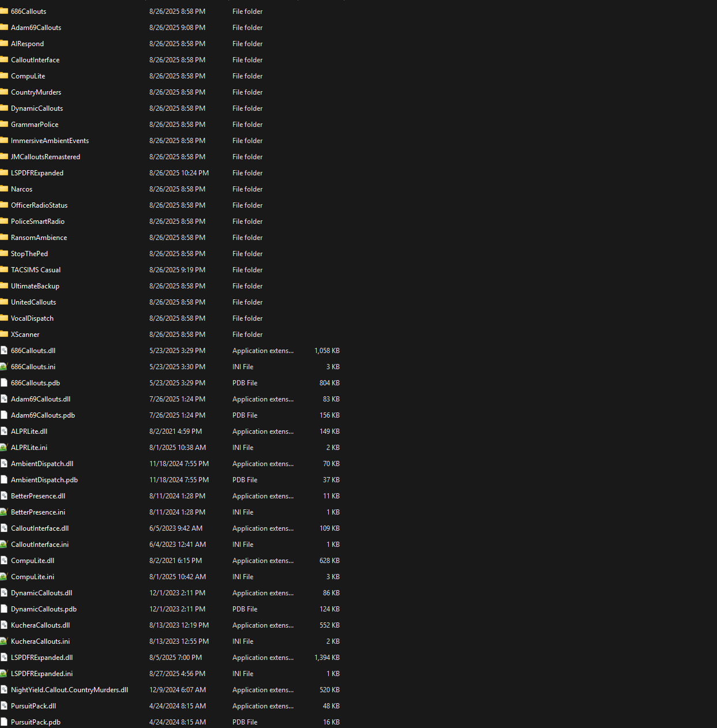
Task: Click the DynamicCallouts.pdb file icon
Action: (x=3, y=609)
